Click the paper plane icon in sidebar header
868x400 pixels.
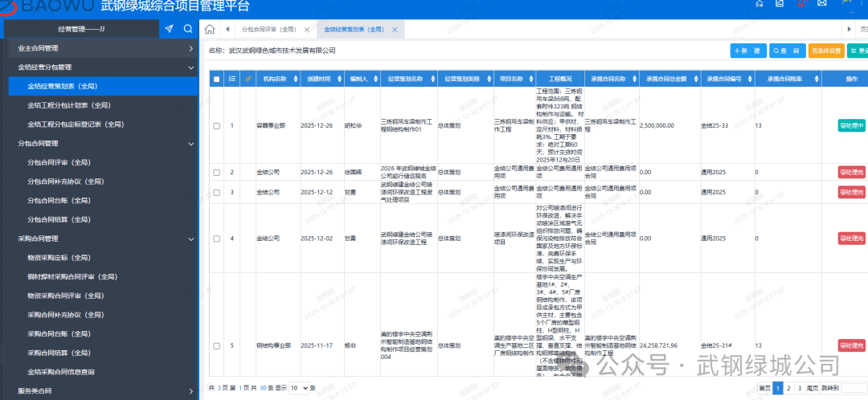click(169, 29)
